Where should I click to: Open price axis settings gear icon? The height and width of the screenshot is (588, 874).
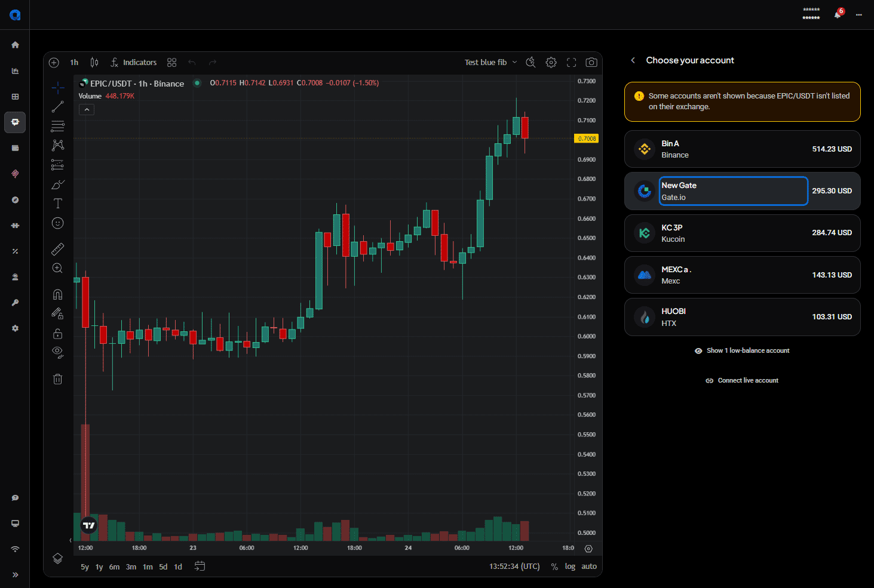coord(588,549)
